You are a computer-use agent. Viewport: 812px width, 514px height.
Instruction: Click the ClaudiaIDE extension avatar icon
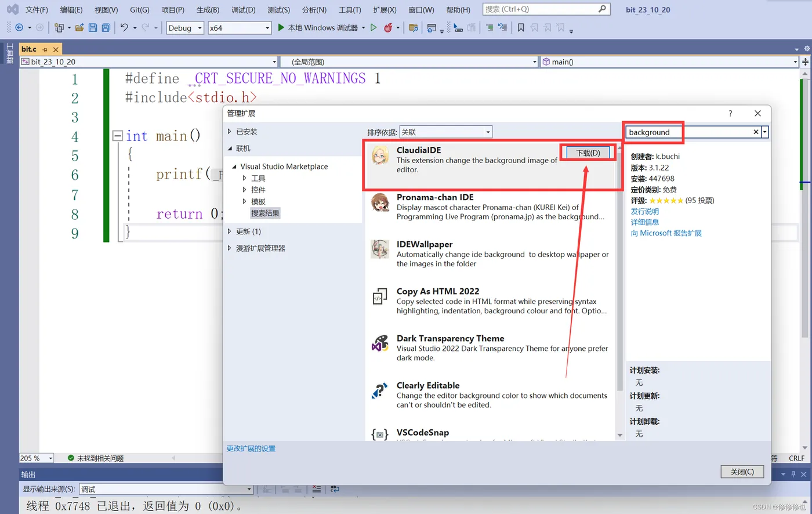point(380,155)
